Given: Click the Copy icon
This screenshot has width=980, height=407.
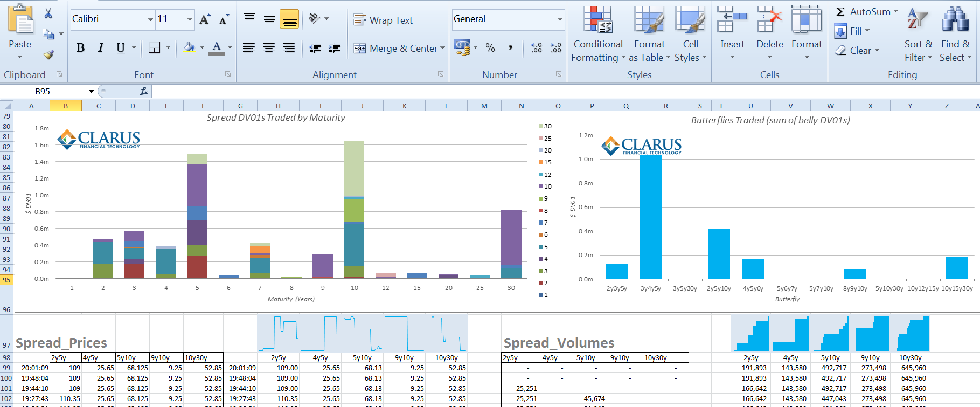Looking at the screenshot, I should coord(48,34).
